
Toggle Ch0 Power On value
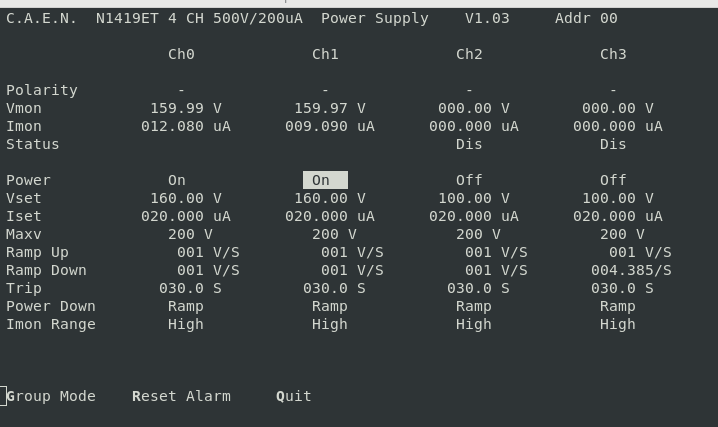point(177,180)
